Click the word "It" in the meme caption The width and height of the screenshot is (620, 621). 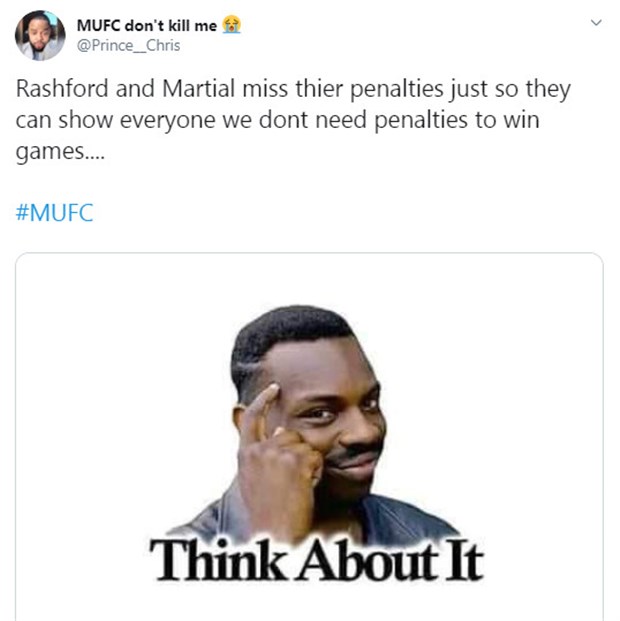(464, 561)
